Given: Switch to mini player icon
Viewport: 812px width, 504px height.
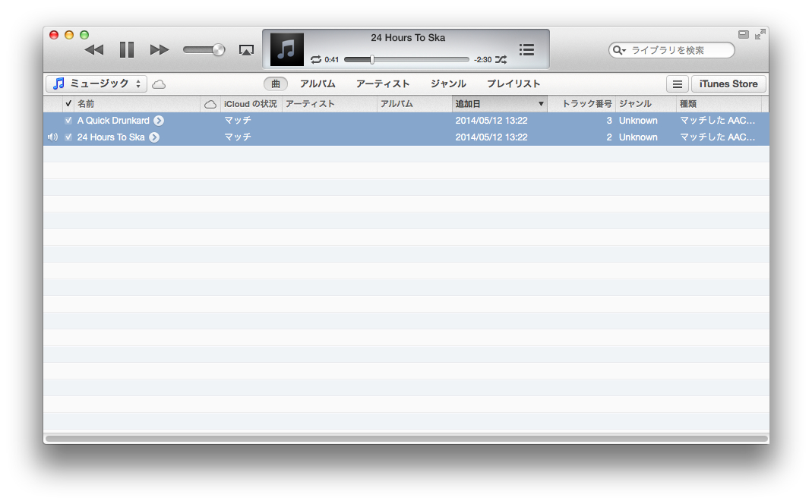Looking at the screenshot, I should [x=743, y=35].
